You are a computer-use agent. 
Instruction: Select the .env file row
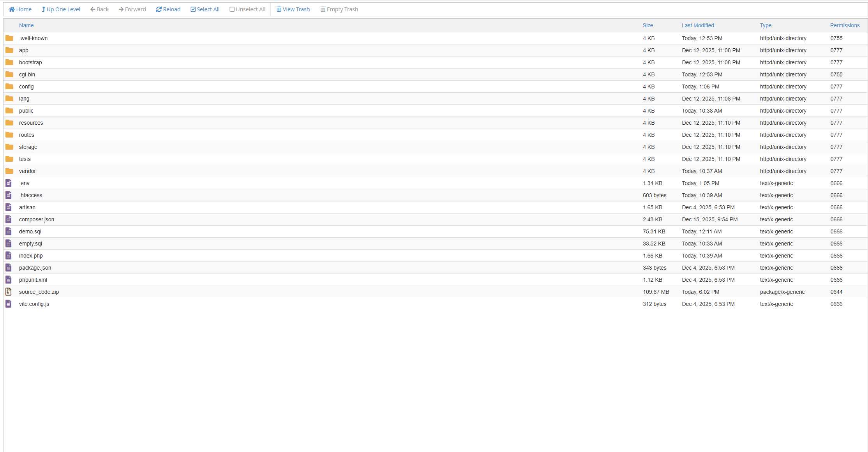[24, 183]
